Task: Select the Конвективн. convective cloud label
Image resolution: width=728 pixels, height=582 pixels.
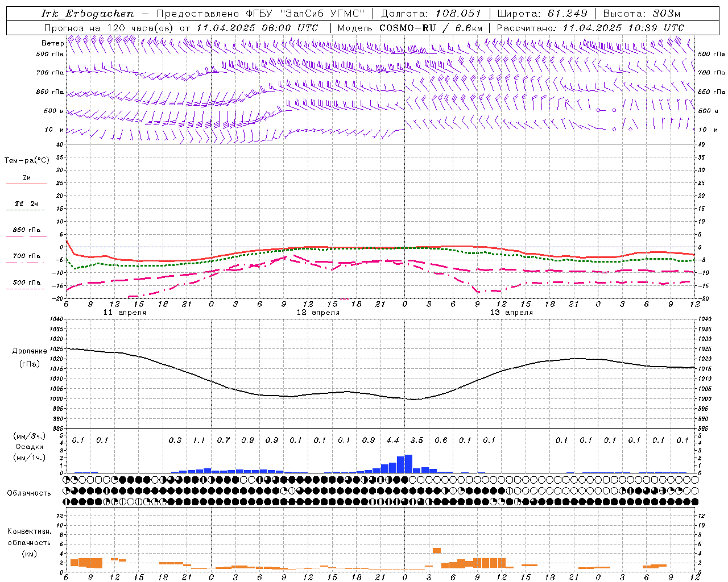Action: pos(30,531)
